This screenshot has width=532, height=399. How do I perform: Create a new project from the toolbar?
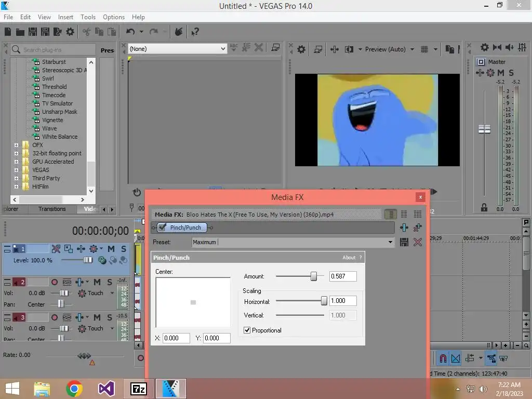pos(8,32)
